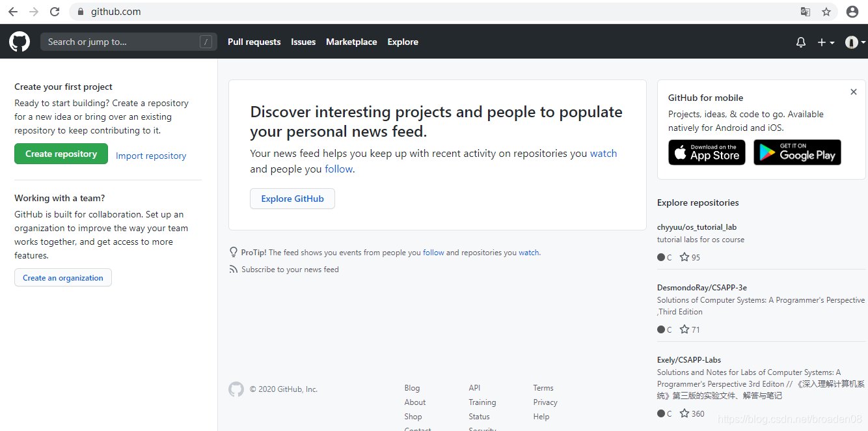Click the Explore GitHub button

(292, 199)
